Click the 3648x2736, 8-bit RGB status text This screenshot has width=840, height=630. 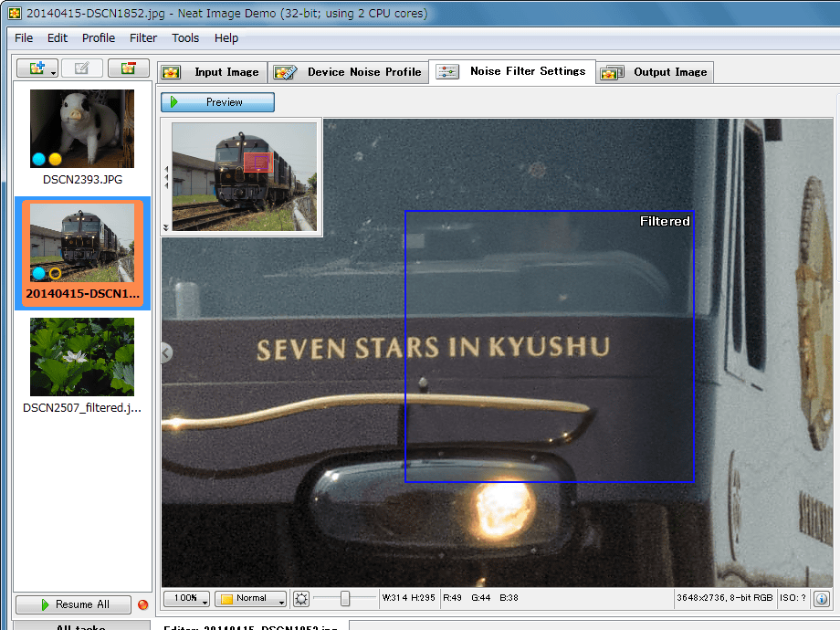(725, 598)
